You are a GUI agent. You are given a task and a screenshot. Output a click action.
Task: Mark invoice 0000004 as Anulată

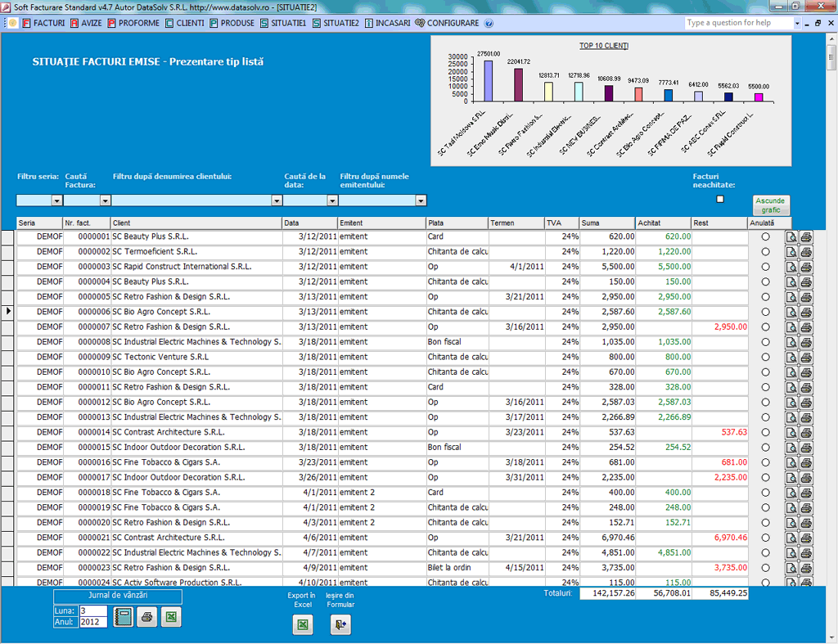pos(765,281)
